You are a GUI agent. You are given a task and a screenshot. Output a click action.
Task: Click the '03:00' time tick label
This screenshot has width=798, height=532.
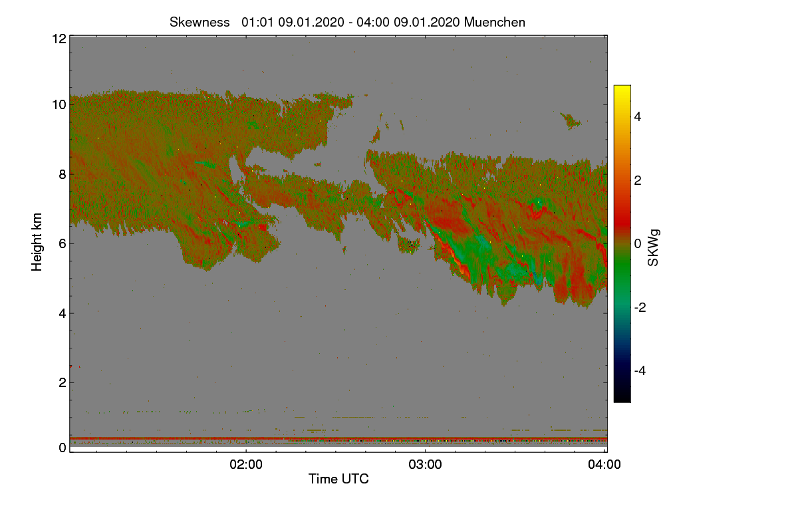click(x=426, y=465)
